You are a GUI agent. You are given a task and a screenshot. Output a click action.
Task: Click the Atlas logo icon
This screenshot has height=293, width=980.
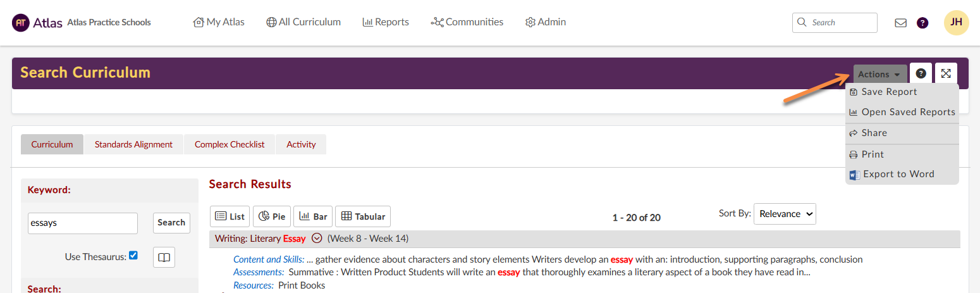(21, 22)
